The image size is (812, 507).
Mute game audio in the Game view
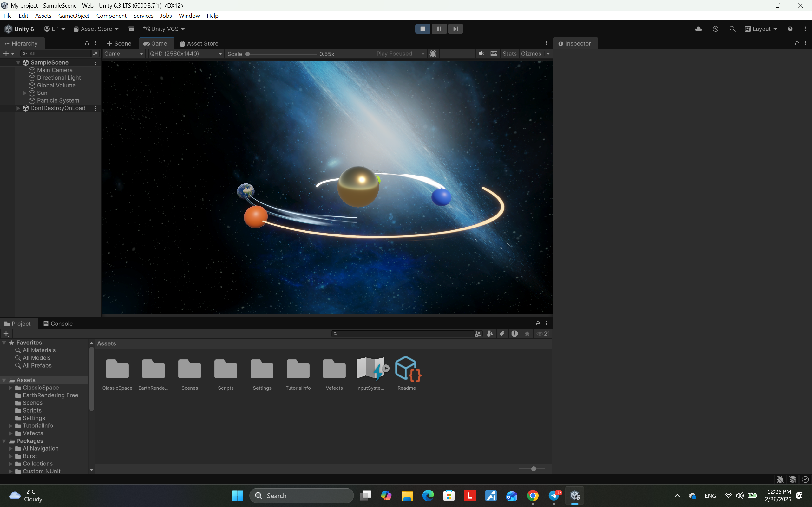point(481,53)
